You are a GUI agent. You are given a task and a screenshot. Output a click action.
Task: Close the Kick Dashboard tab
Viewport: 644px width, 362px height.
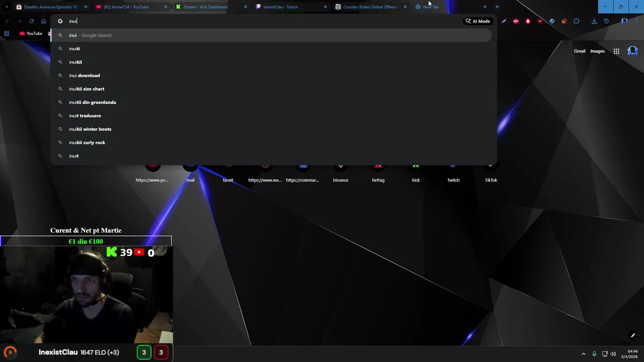tap(246, 7)
